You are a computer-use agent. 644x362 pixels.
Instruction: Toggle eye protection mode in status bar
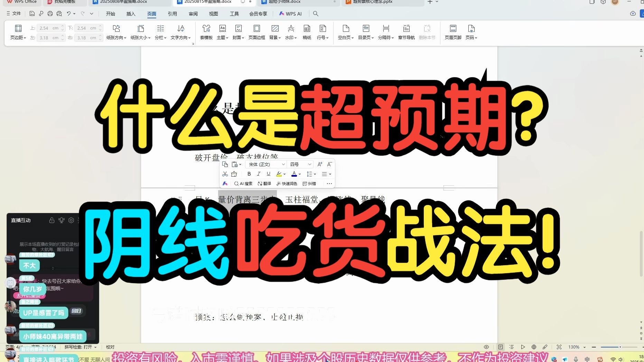(486, 347)
